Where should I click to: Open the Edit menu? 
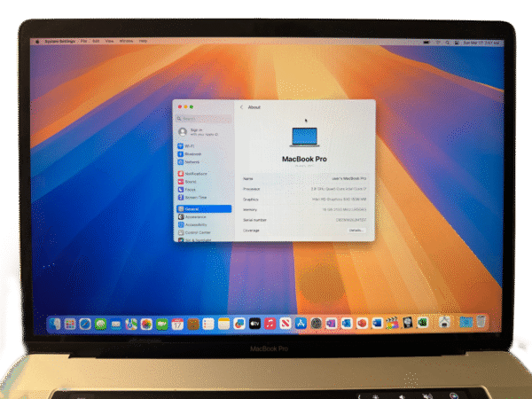[96, 41]
